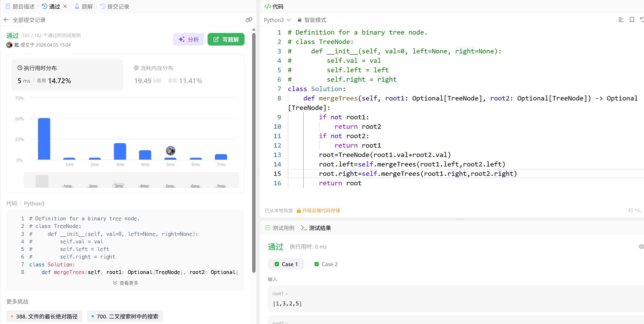Click the submitter avatar next to 北
The height and width of the screenshot is (324, 644).
coord(9,45)
